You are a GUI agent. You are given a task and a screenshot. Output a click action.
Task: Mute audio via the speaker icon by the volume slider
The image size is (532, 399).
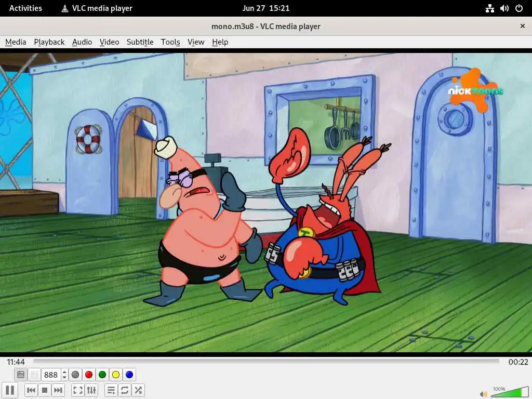click(483, 394)
